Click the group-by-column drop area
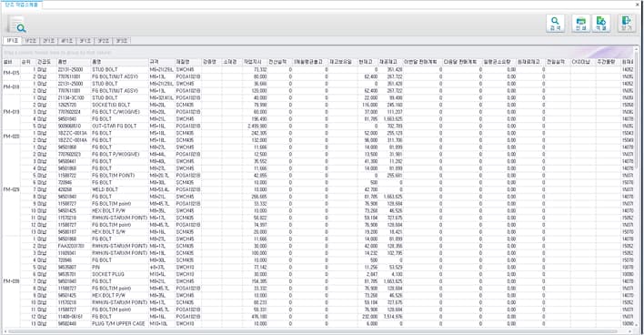Image resolution: width=644 pixels, height=335 pixels. pos(317,52)
